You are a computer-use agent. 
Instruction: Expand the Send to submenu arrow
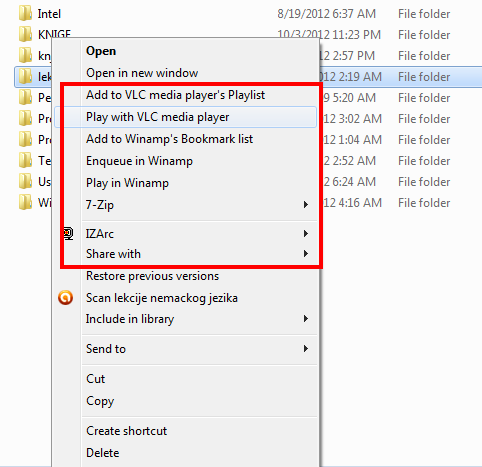(x=306, y=349)
